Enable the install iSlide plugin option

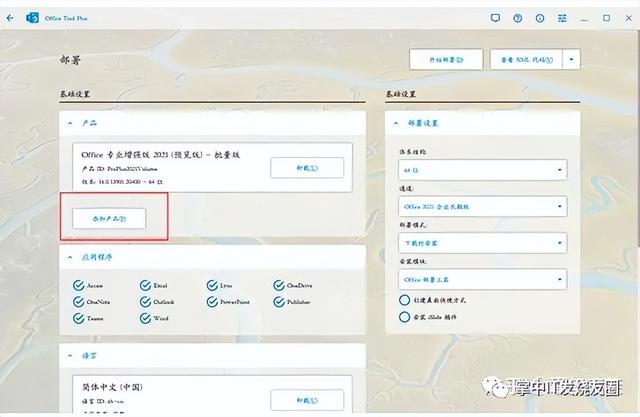(405, 315)
